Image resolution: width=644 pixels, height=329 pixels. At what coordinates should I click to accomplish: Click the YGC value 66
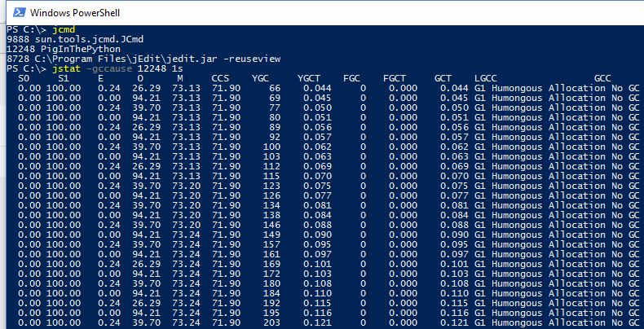click(x=275, y=88)
